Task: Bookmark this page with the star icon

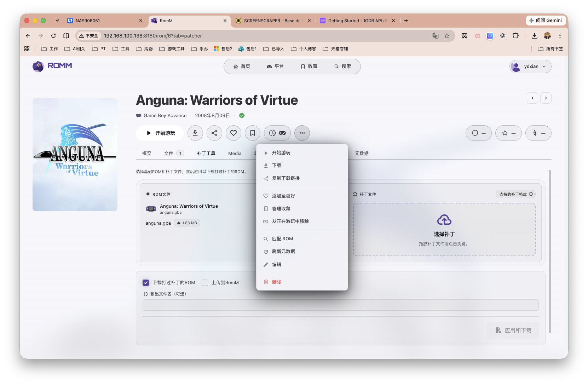Action: pos(447,36)
